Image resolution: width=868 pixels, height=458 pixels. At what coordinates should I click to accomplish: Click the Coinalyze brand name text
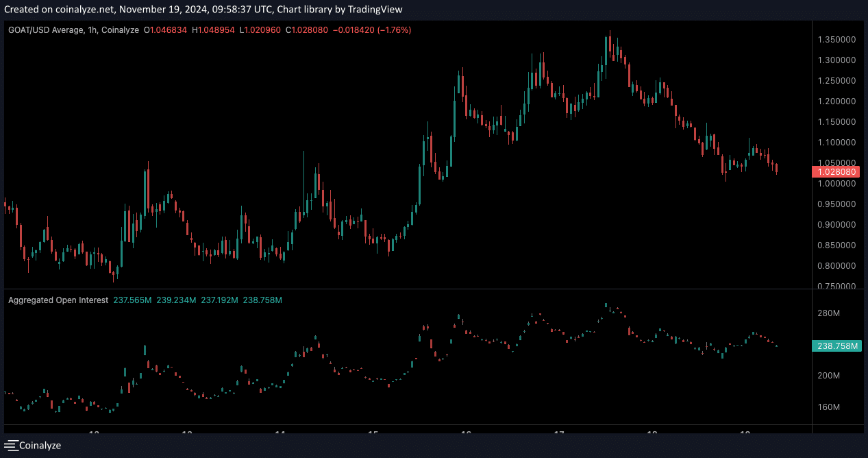40,446
